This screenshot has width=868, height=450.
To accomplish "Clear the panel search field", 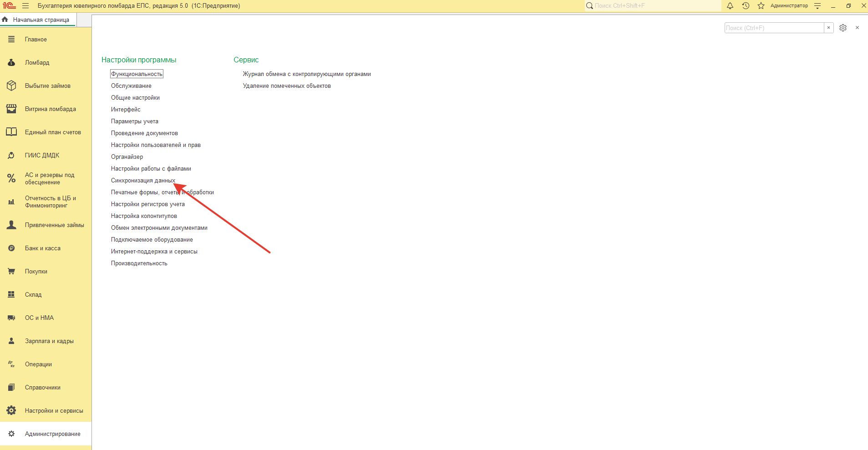I will click(829, 28).
